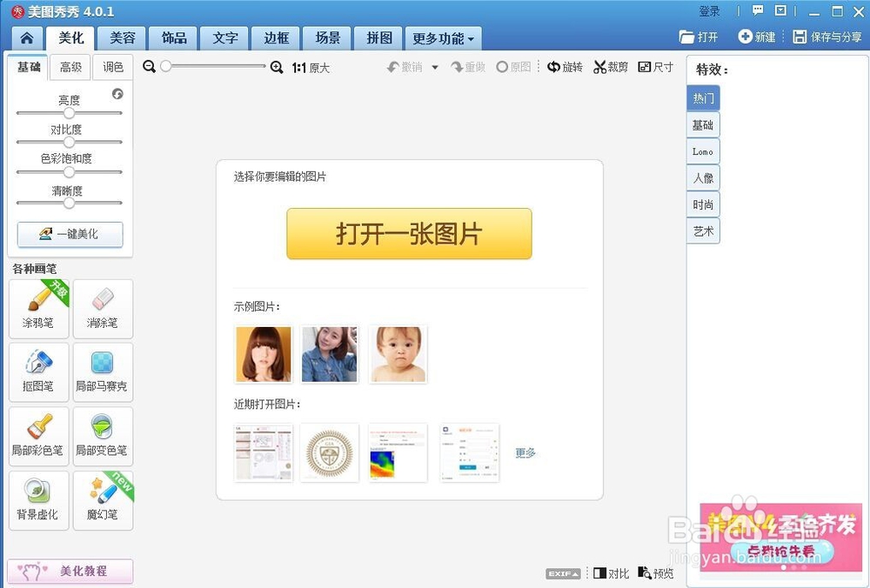This screenshot has width=870, height=588.
Task: Open the 背景虚化 background blur tool
Action: [x=39, y=501]
